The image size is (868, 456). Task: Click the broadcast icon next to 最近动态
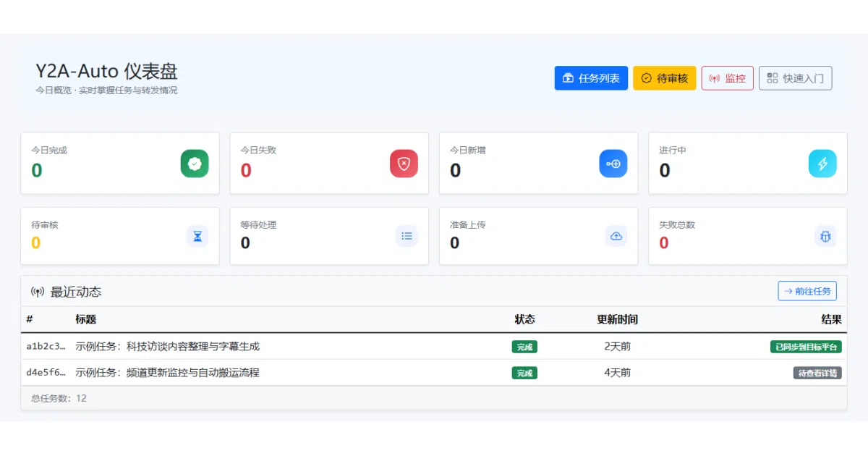(x=38, y=292)
